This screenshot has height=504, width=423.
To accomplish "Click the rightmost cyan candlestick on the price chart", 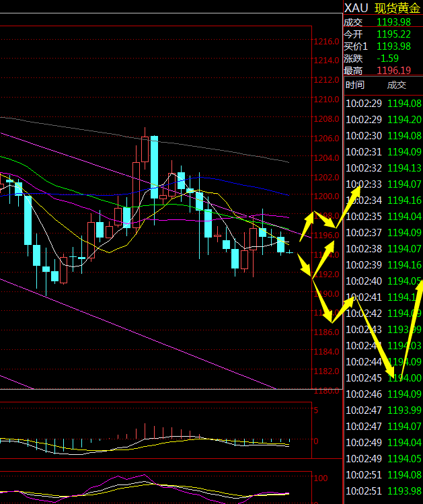I will pos(290,252).
